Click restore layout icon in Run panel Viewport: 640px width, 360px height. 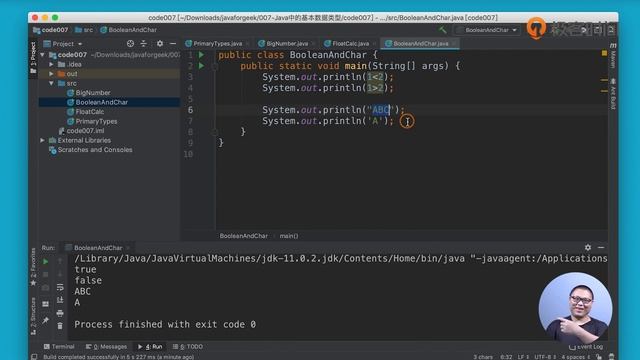45,304
